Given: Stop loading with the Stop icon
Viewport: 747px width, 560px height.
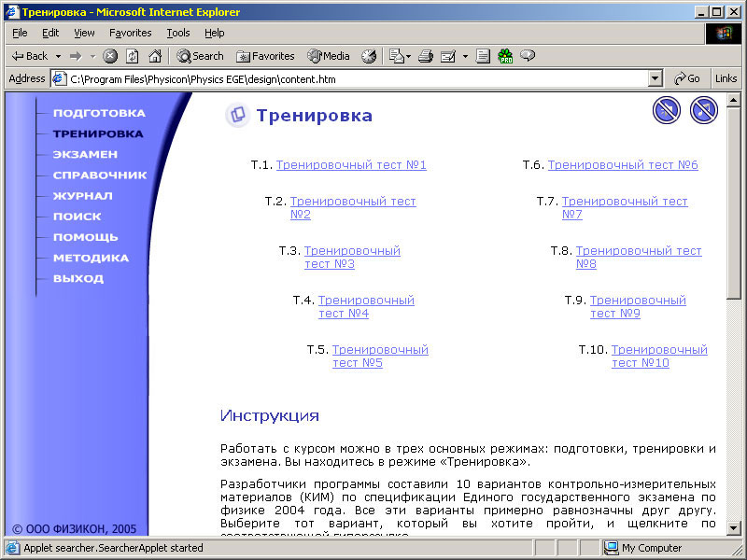Looking at the screenshot, I should pyautogui.click(x=110, y=56).
